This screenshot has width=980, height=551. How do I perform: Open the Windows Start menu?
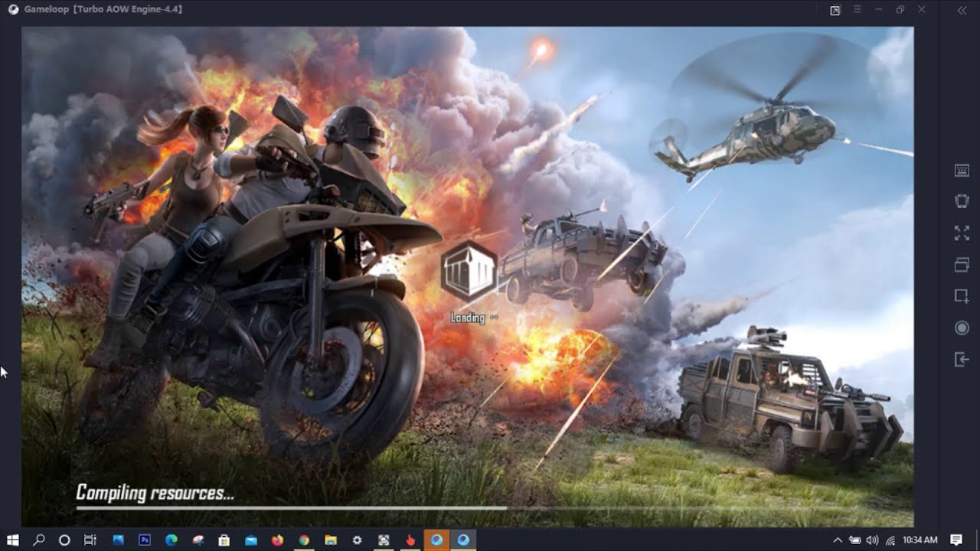pyautogui.click(x=13, y=540)
